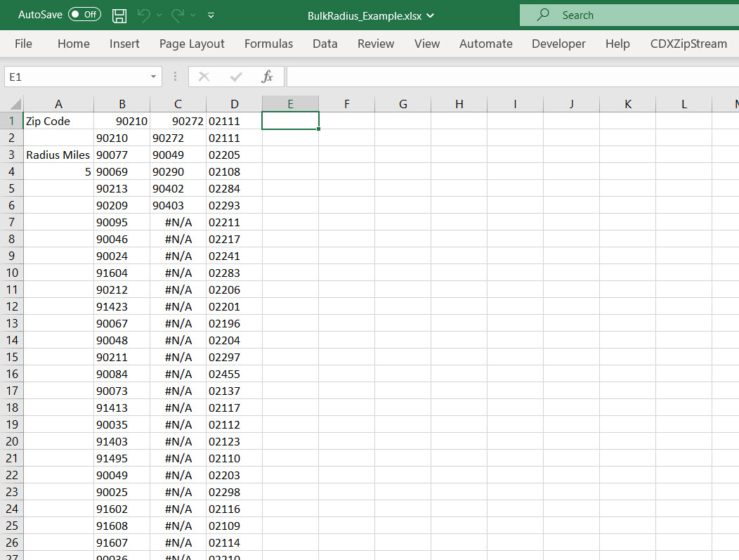Select row 1 header
The height and width of the screenshot is (560, 739).
(x=12, y=121)
